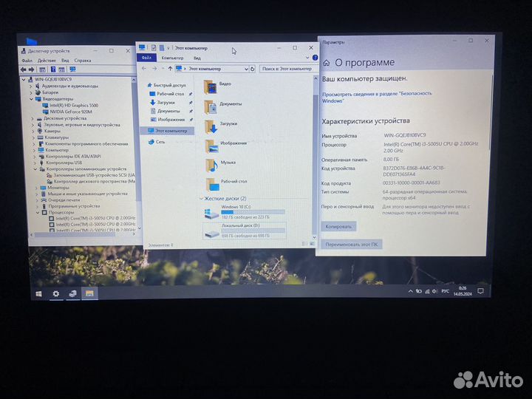Show hidden tray icons chevron
Screen dimensions: 532x399
pos(410,291)
